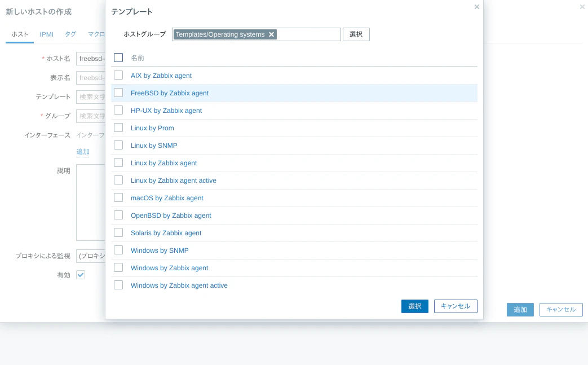The height and width of the screenshot is (365, 588).
Task: Toggle the select-all checkbox beside 名前
Action: pyautogui.click(x=118, y=58)
